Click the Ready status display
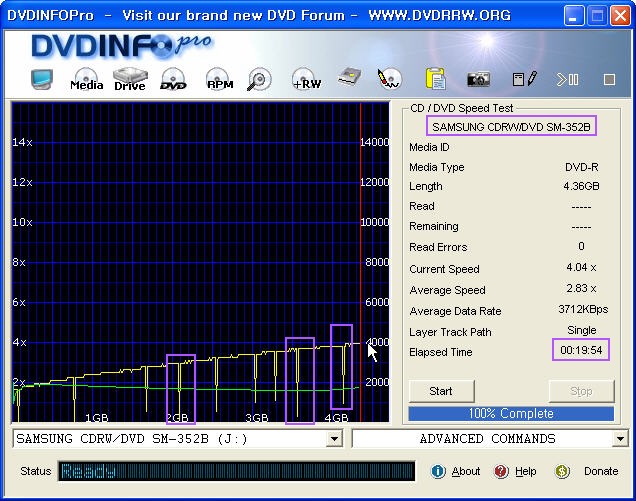Viewport: 636px width, 501px height. tap(236, 471)
